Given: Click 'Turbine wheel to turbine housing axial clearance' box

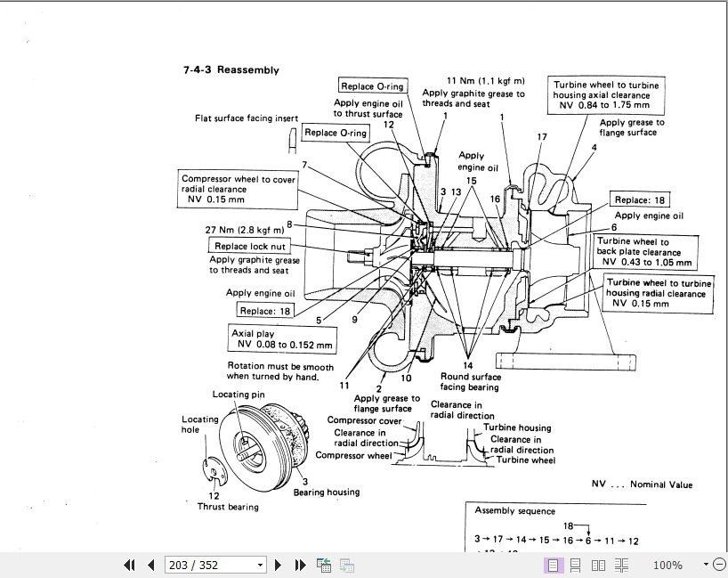Looking at the screenshot, I should coord(606,94).
